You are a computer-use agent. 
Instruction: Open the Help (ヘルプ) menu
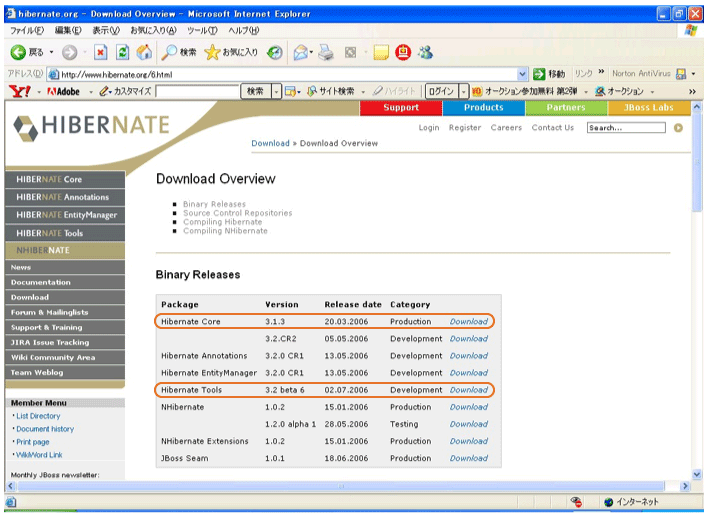pos(244,30)
